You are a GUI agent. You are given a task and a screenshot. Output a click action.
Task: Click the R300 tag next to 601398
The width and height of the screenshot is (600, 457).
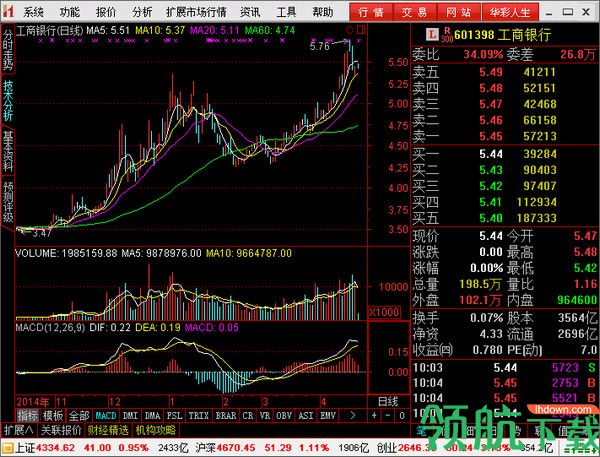click(447, 35)
